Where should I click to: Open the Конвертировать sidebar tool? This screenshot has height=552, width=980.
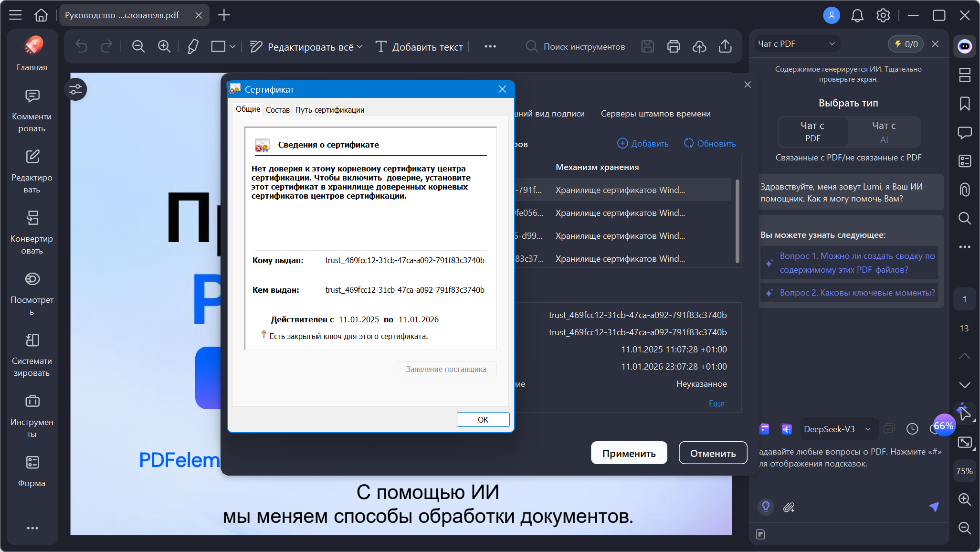[32, 232]
